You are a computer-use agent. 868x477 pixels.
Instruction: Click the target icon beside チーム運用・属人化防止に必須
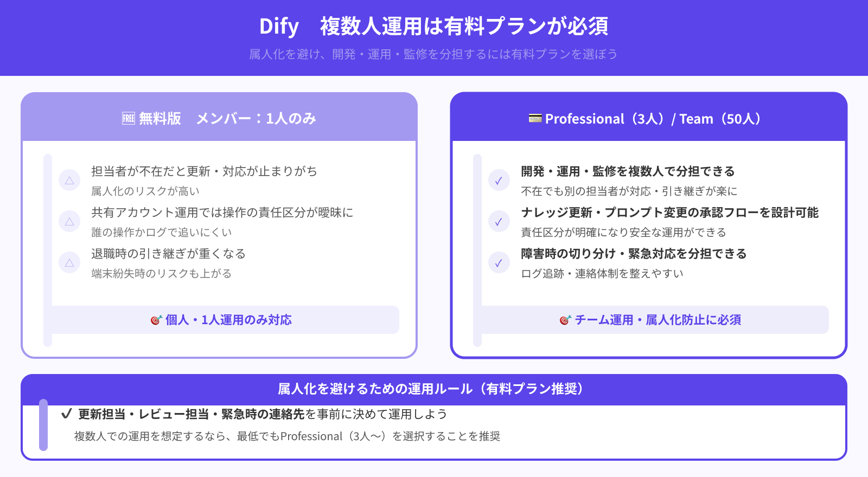click(x=565, y=320)
